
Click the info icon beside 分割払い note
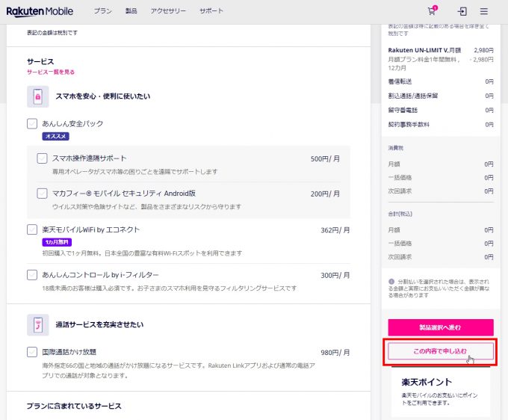tap(391, 281)
